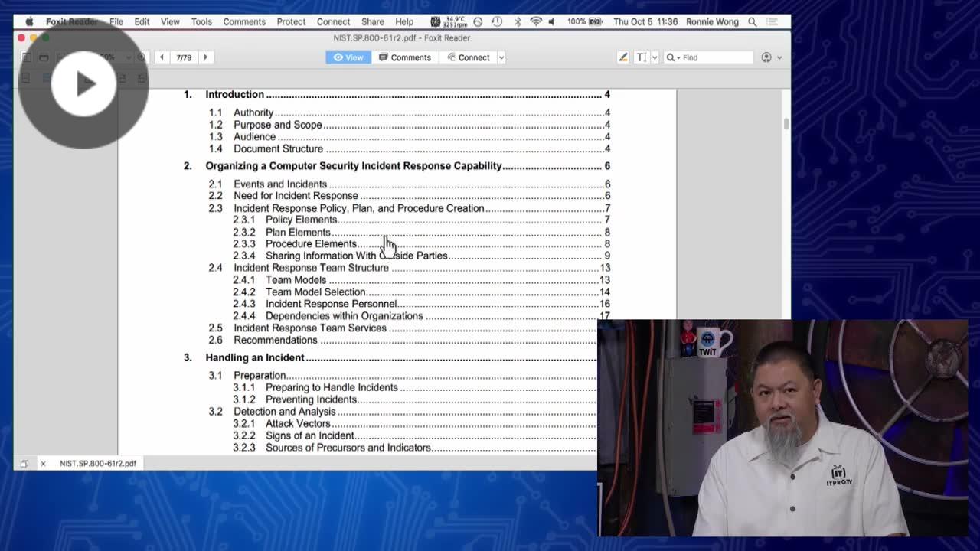Open the Apple menu
980x551 pixels.
tap(29, 21)
